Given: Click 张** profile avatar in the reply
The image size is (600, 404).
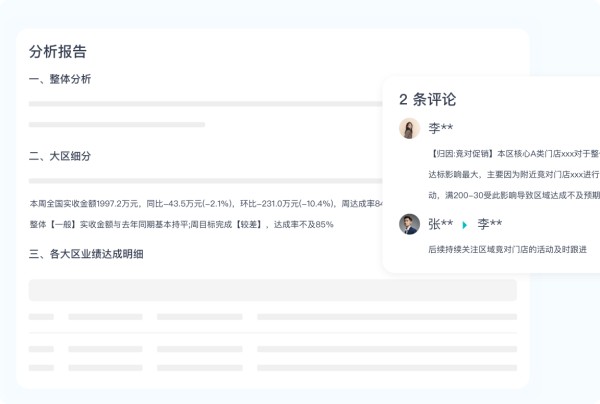Looking at the screenshot, I should pyautogui.click(x=409, y=224).
